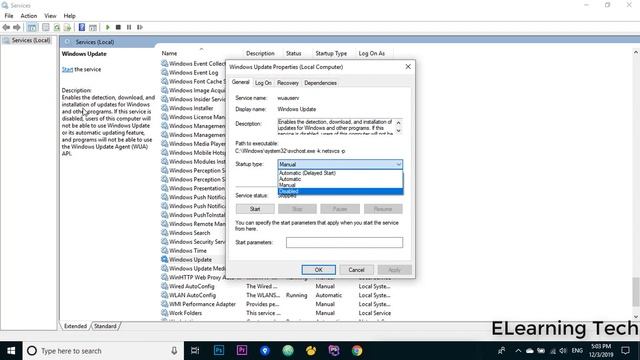Click the network tray icon
Viewport: 640px width, 360px height.
(553, 351)
